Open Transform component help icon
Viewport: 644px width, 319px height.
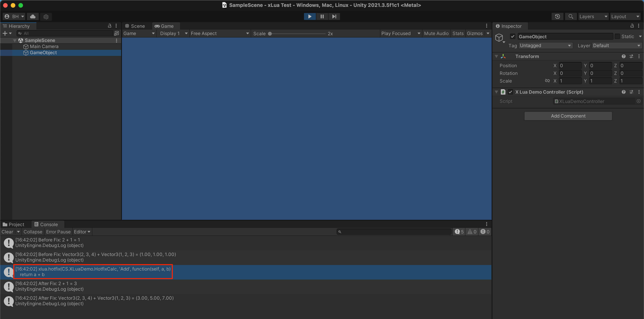(623, 56)
